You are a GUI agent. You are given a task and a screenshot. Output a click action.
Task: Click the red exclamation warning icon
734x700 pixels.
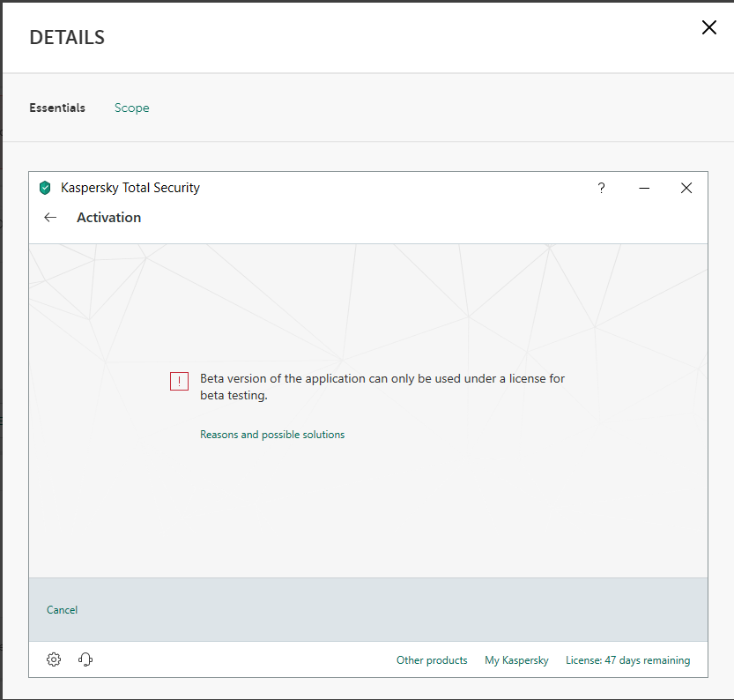point(179,381)
